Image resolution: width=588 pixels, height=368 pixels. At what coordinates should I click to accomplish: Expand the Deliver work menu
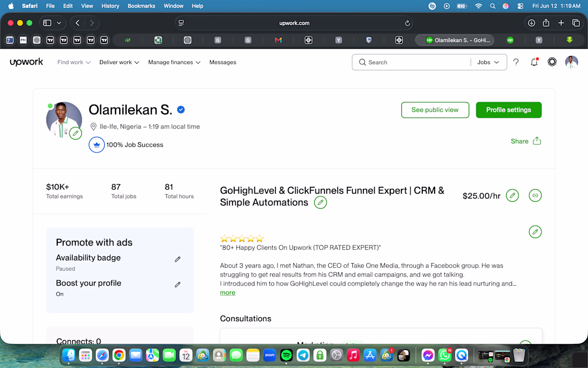pyautogui.click(x=119, y=62)
